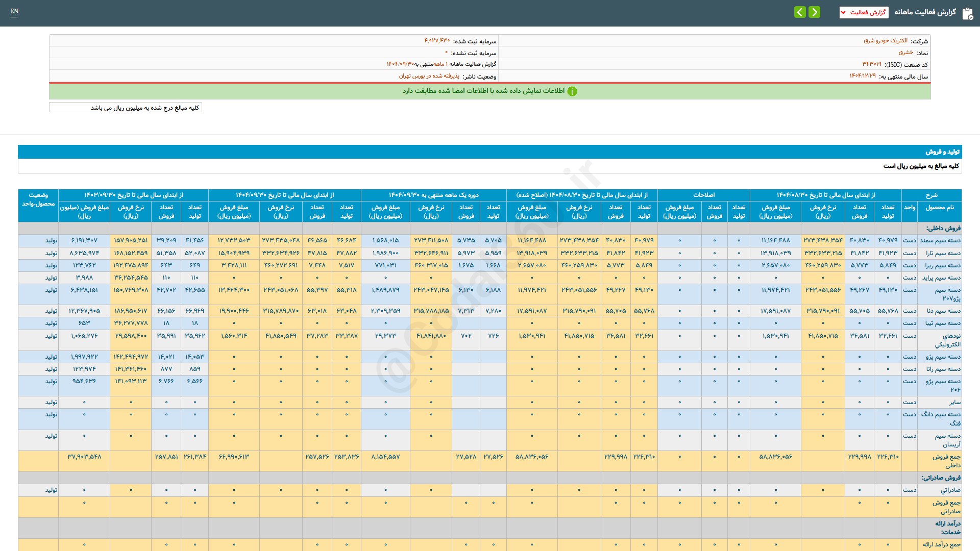Image resolution: width=980 pixels, height=551 pixels.
Task: Switch language with the EN link
Action: [14, 11]
